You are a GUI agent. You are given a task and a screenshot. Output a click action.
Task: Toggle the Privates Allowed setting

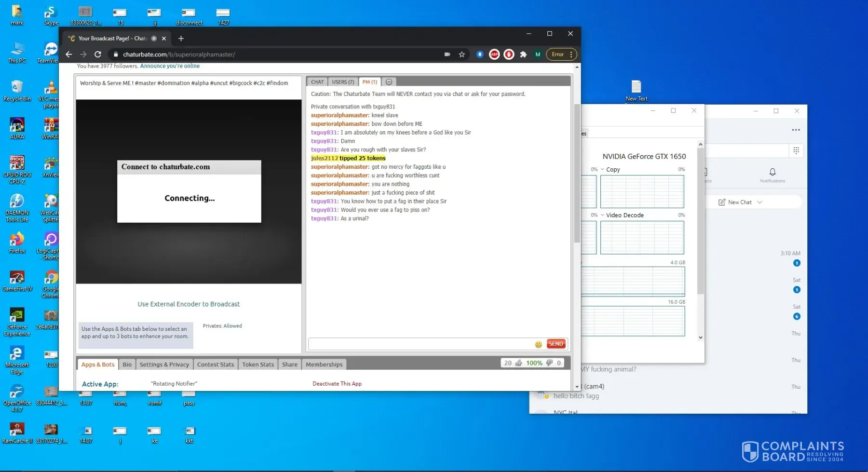[232, 326]
